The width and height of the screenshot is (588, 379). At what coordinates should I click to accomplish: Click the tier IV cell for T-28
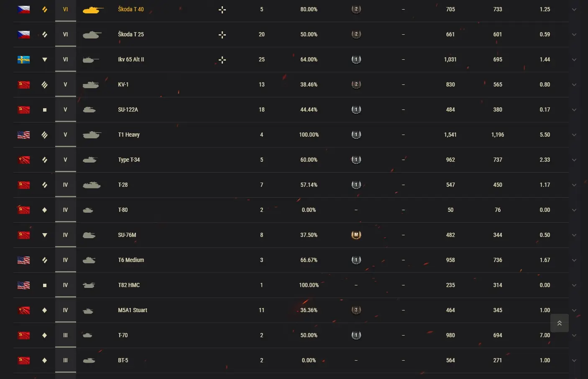[65, 185]
